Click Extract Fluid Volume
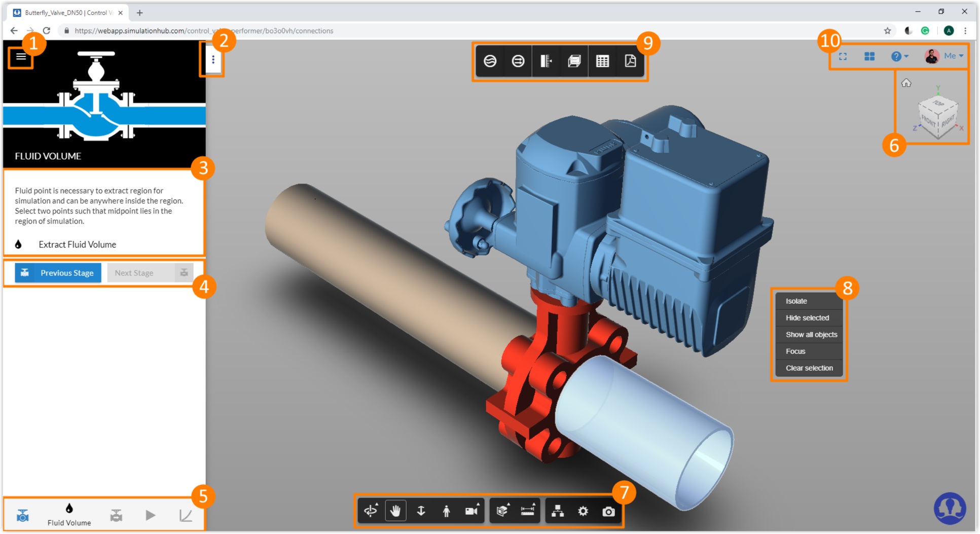The width and height of the screenshot is (980, 534). [77, 244]
